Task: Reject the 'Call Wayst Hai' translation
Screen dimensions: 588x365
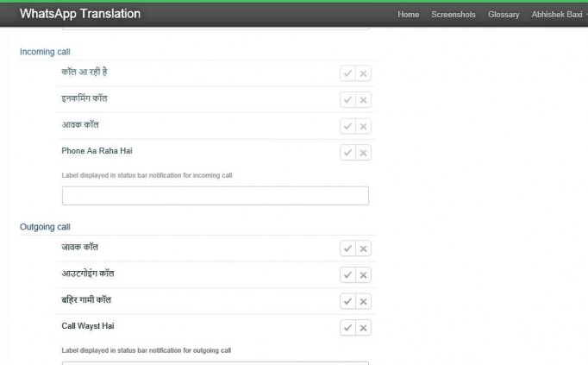Action: (364, 328)
